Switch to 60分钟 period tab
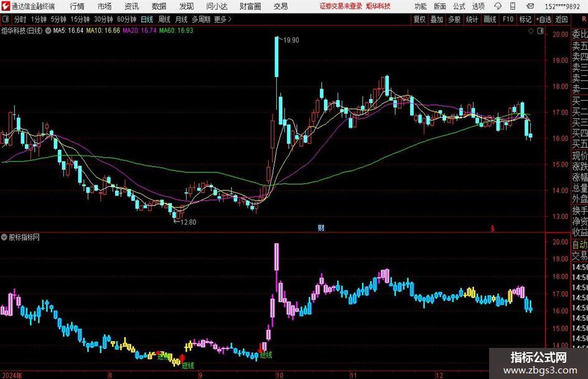Image resolution: width=588 pixels, height=379 pixels. point(127,19)
